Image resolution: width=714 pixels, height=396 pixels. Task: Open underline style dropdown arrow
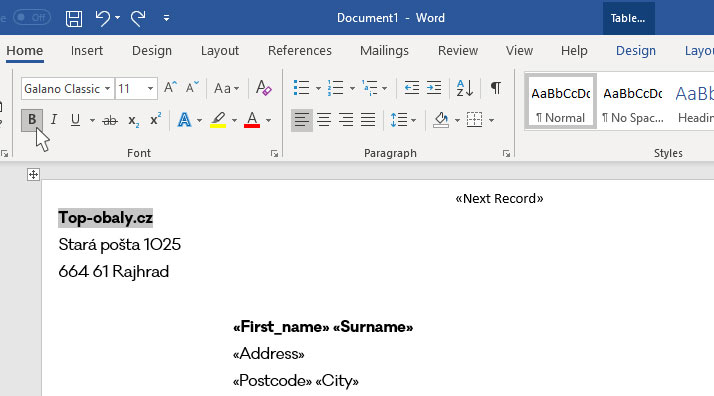(x=92, y=121)
